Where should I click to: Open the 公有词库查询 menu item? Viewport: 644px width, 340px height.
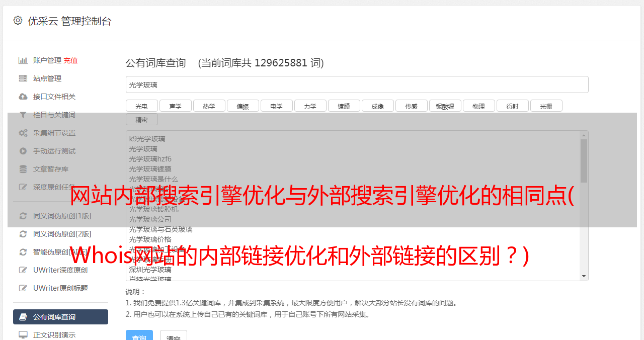[60, 317]
